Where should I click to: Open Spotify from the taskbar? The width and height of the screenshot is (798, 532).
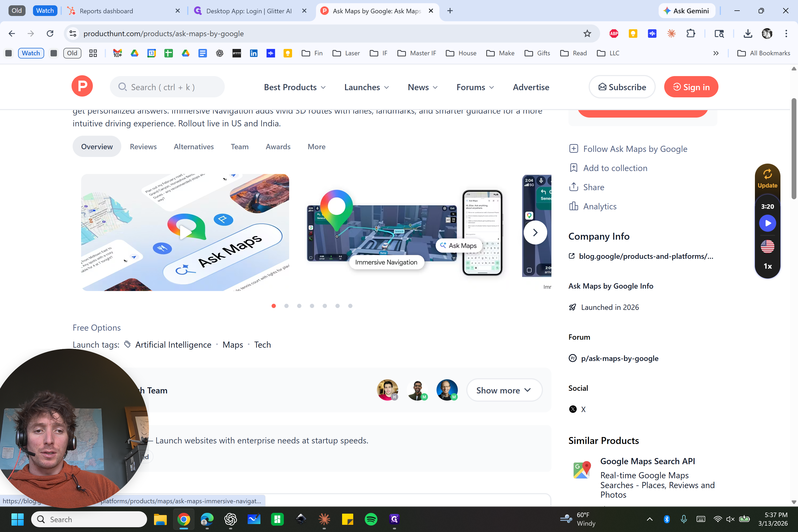click(371, 519)
